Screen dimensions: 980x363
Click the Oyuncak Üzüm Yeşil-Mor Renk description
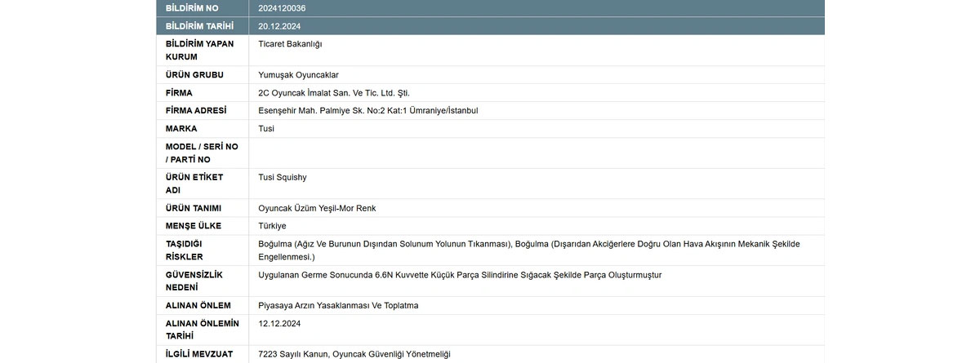317,208
